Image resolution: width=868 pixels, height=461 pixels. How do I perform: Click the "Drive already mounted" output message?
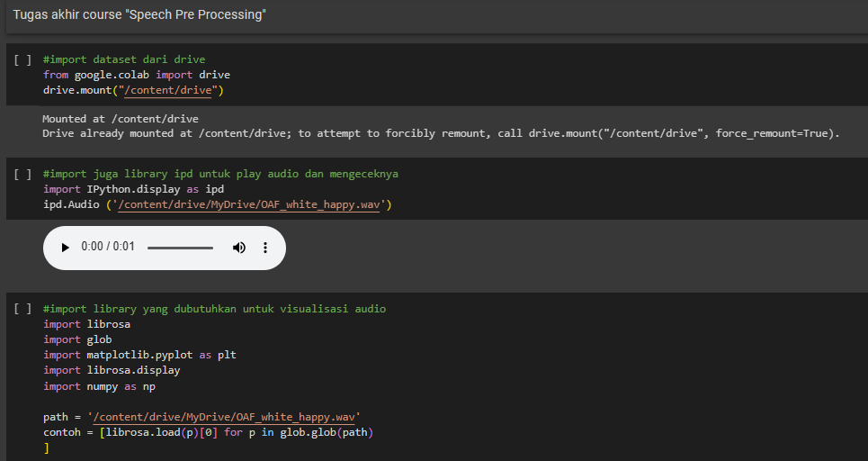[x=441, y=134]
